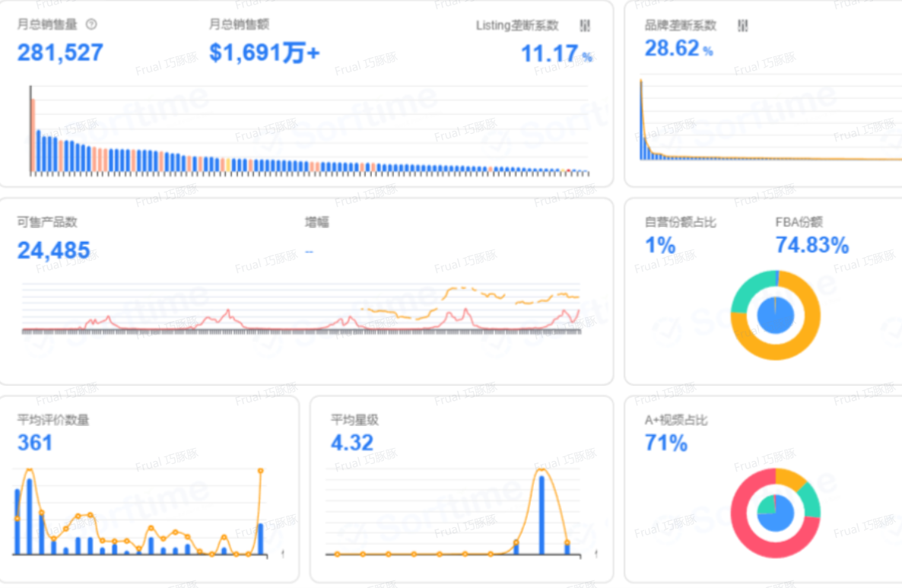902x588 pixels.
Task: Click the monthly sales amount $1,691万+
Action: [x=264, y=52]
